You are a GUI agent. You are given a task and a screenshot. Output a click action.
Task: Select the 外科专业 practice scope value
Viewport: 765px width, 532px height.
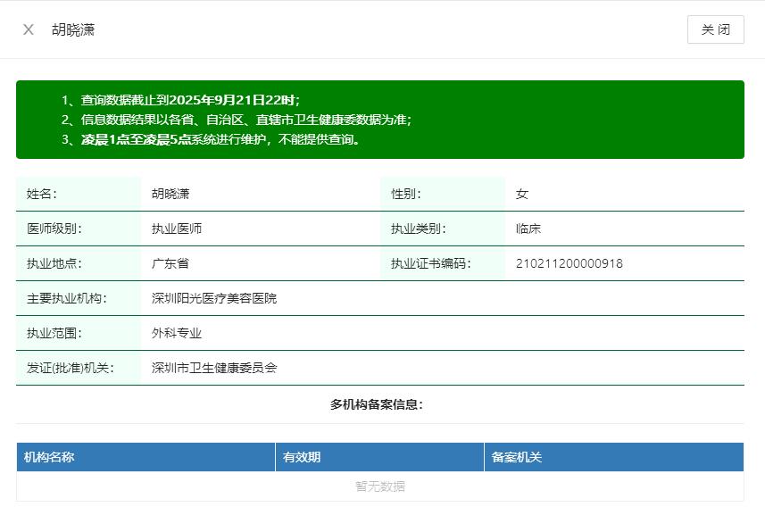click(x=177, y=333)
